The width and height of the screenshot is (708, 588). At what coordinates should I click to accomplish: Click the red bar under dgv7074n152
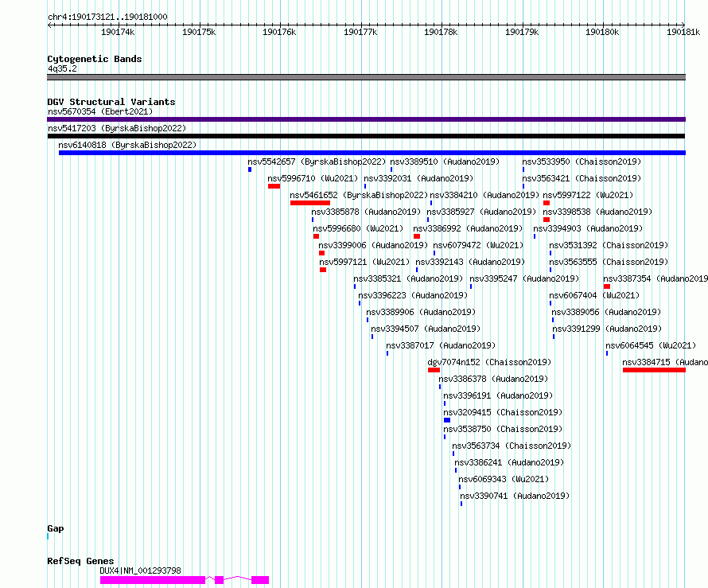click(434, 370)
